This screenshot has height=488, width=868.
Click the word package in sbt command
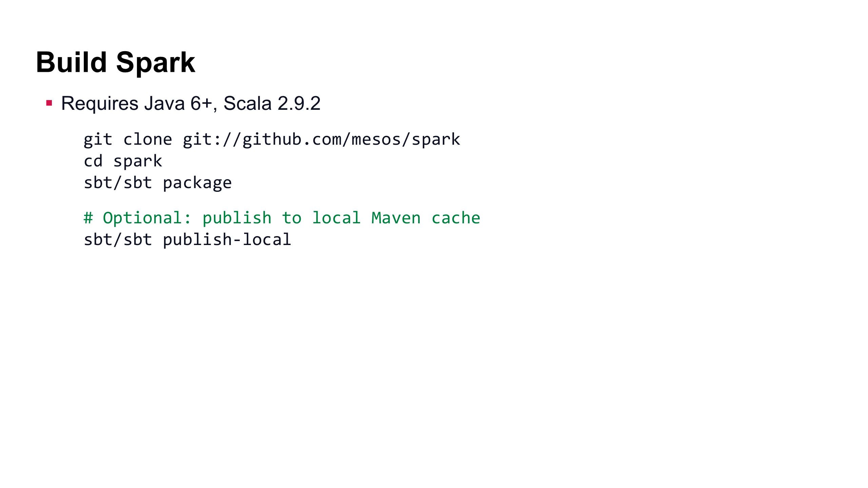coord(197,183)
